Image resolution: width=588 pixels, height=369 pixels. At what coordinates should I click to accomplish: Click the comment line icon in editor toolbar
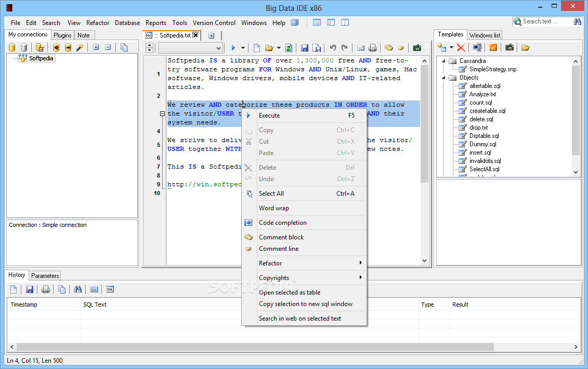click(x=401, y=48)
